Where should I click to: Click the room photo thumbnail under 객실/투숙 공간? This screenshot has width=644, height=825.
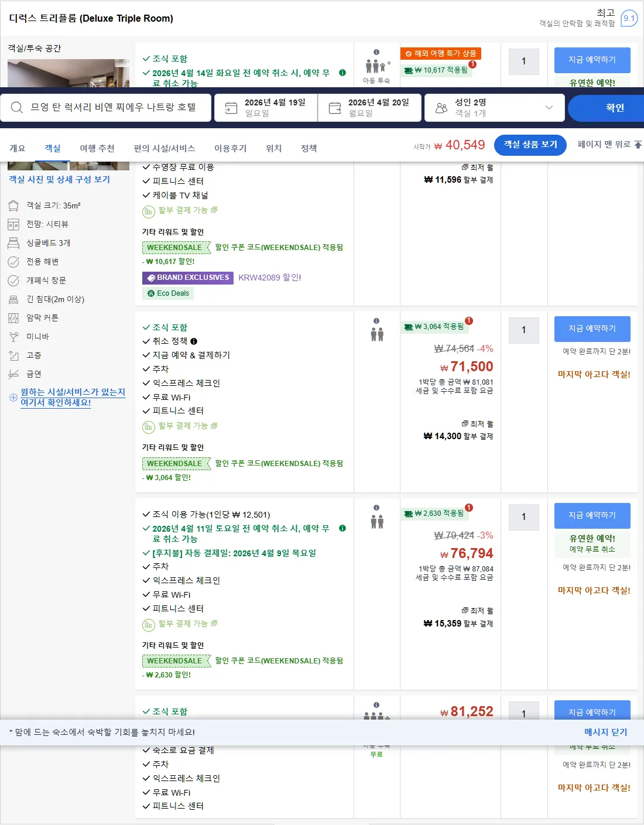point(68,73)
